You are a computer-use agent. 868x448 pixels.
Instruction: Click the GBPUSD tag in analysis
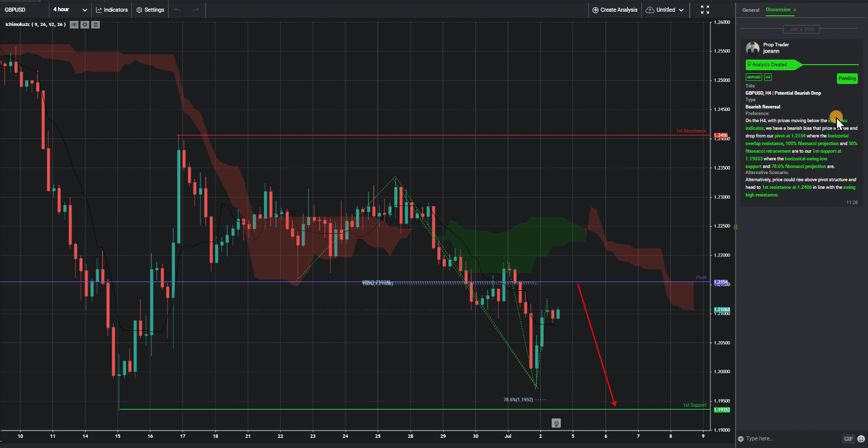(x=754, y=77)
